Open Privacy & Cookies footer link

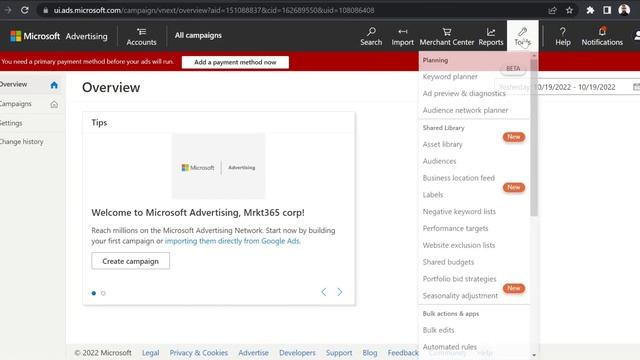click(x=199, y=353)
